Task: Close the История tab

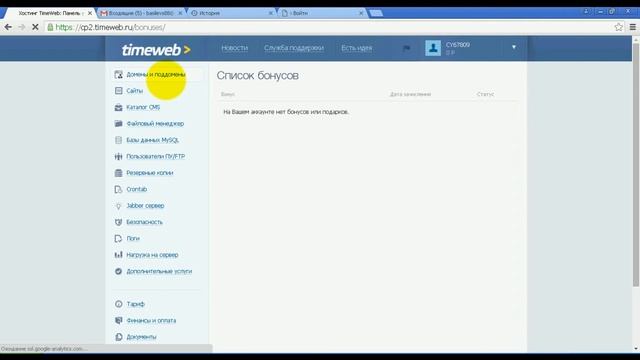Action: tap(271, 13)
